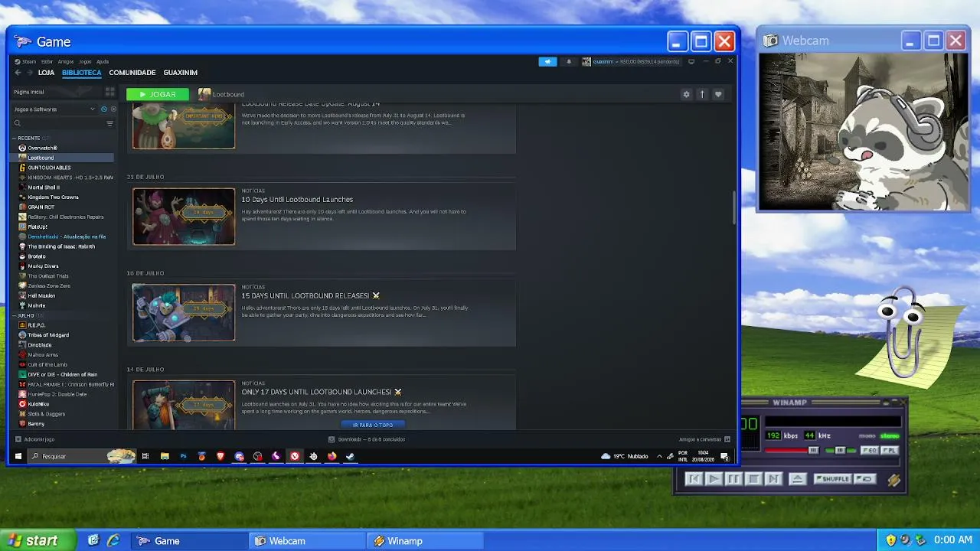Image resolution: width=980 pixels, height=551 pixels.
Task: Open the 15 days news thumbnail
Action: tap(184, 313)
